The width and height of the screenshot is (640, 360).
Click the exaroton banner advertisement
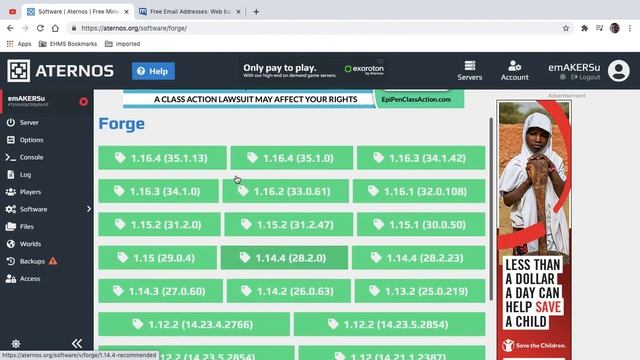point(313,70)
